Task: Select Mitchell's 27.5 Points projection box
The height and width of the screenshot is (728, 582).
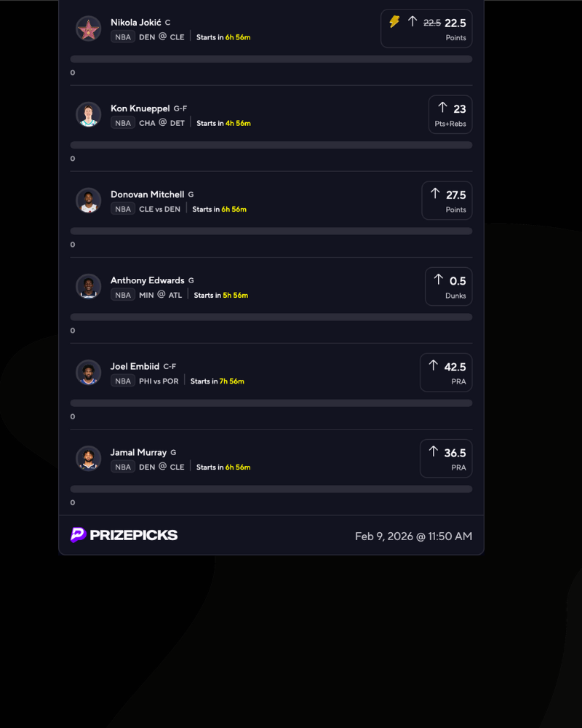Action: click(x=447, y=201)
